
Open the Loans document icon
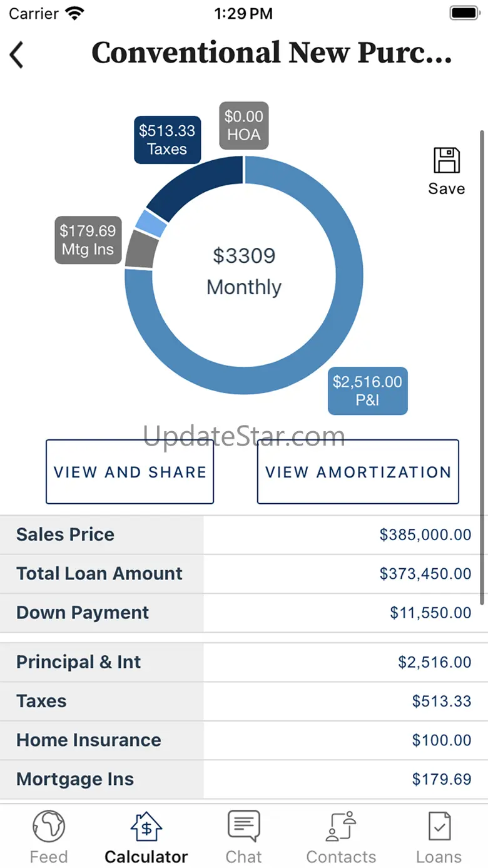pyautogui.click(x=439, y=827)
